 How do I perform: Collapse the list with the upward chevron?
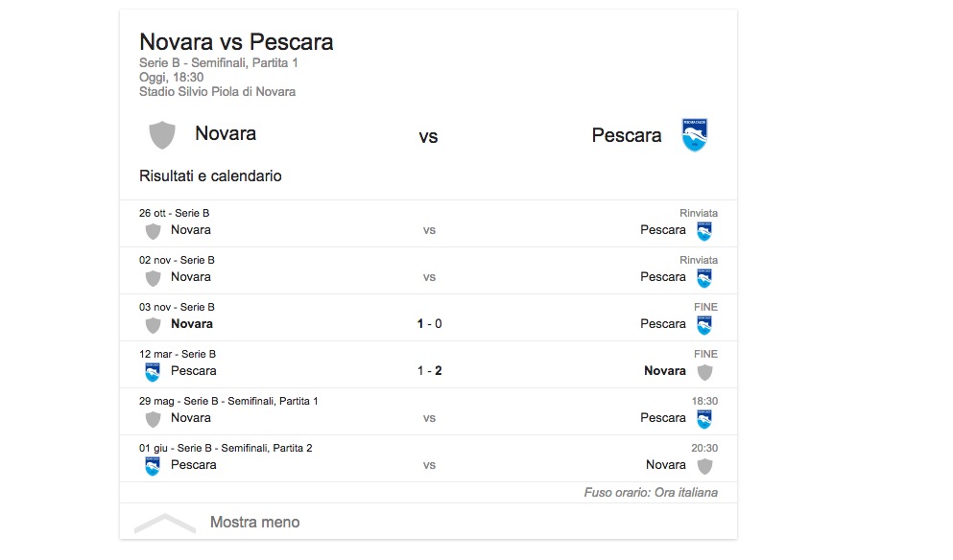(x=165, y=523)
